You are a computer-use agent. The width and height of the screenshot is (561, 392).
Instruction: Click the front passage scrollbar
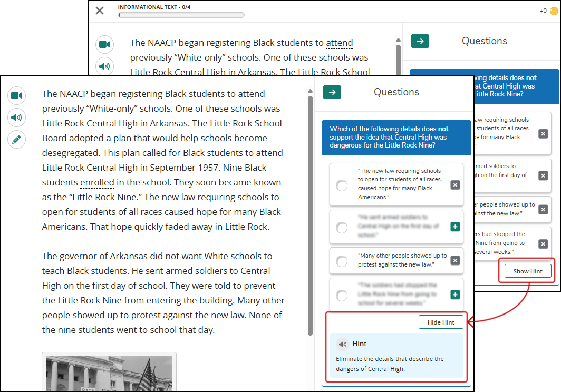[310, 215]
